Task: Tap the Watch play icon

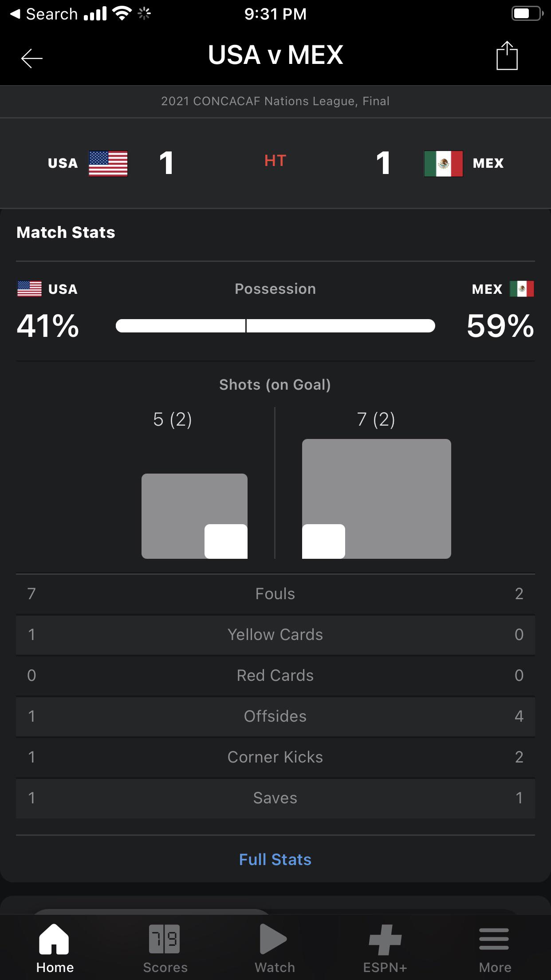Action: pyautogui.click(x=274, y=939)
